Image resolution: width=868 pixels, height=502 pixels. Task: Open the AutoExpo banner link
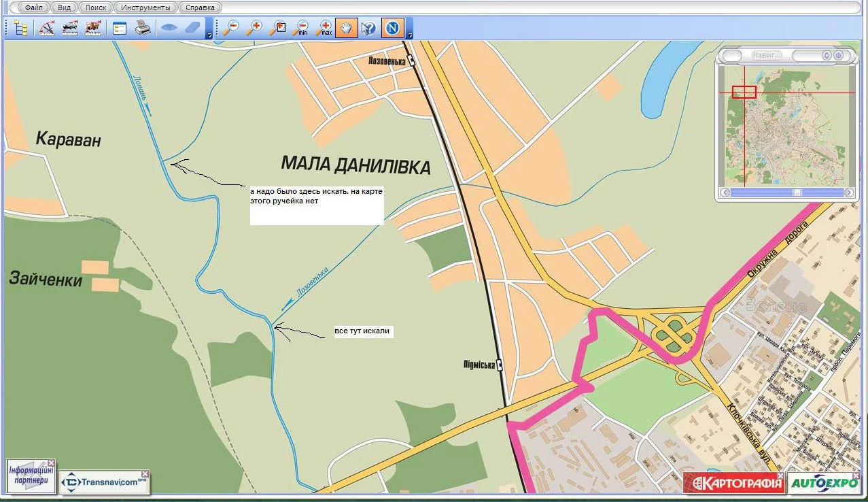[824, 483]
